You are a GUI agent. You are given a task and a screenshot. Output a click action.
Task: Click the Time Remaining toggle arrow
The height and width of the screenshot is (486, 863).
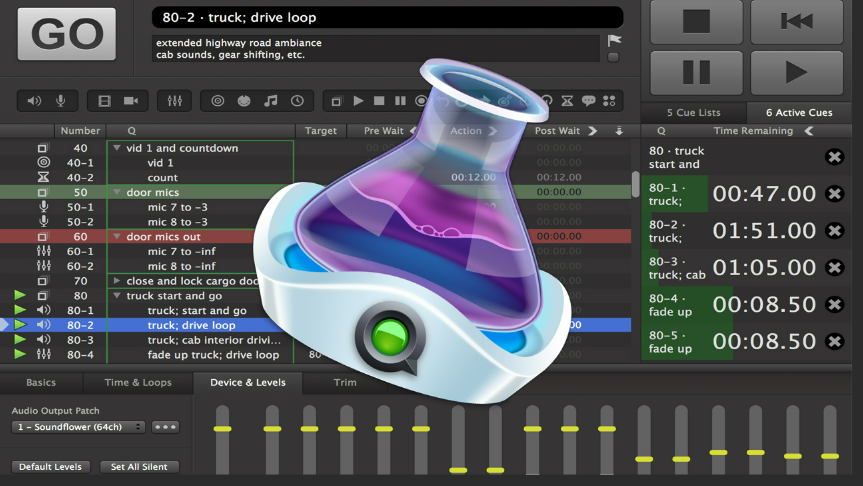coord(809,130)
